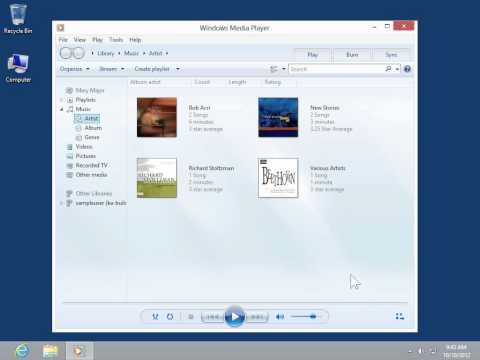Collapse the Music tree node

click(x=62, y=109)
